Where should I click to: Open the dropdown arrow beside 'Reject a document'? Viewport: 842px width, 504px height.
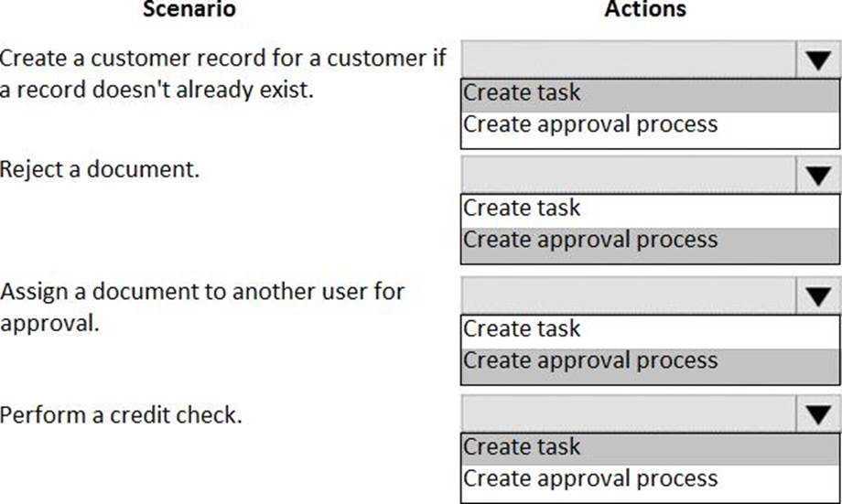817,176
